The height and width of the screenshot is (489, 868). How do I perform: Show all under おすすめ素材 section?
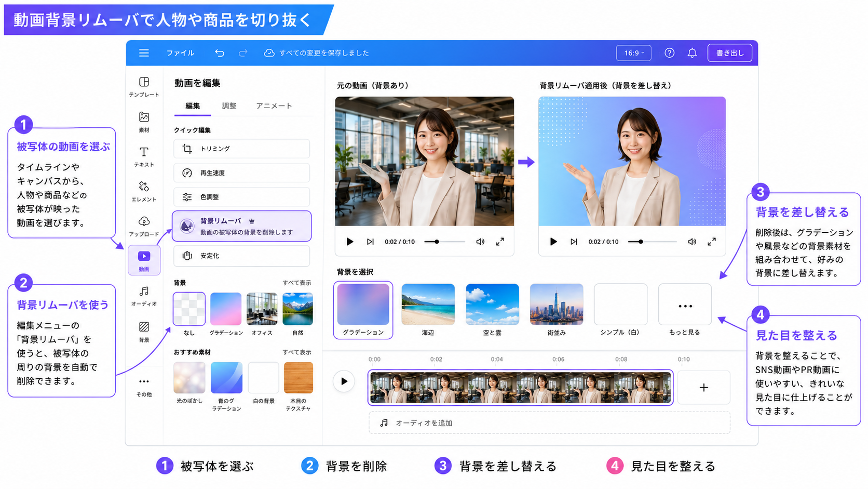(297, 352)
